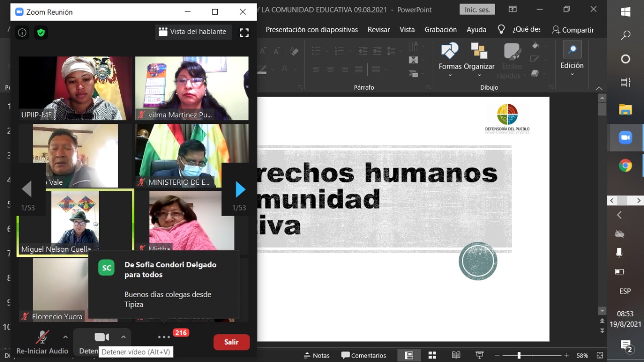Enter fullscreen using Zoom's expand icon
The height and width of the screenshot is (362, 644).
pos(245,32)
